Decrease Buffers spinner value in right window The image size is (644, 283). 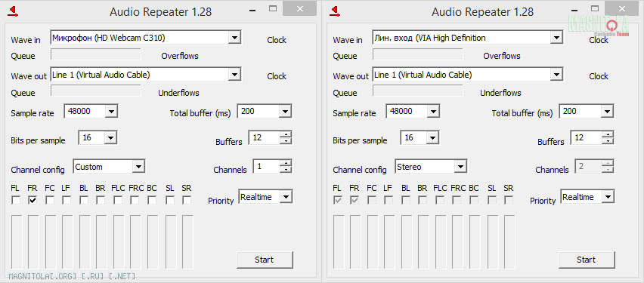(x=607, y=140)
